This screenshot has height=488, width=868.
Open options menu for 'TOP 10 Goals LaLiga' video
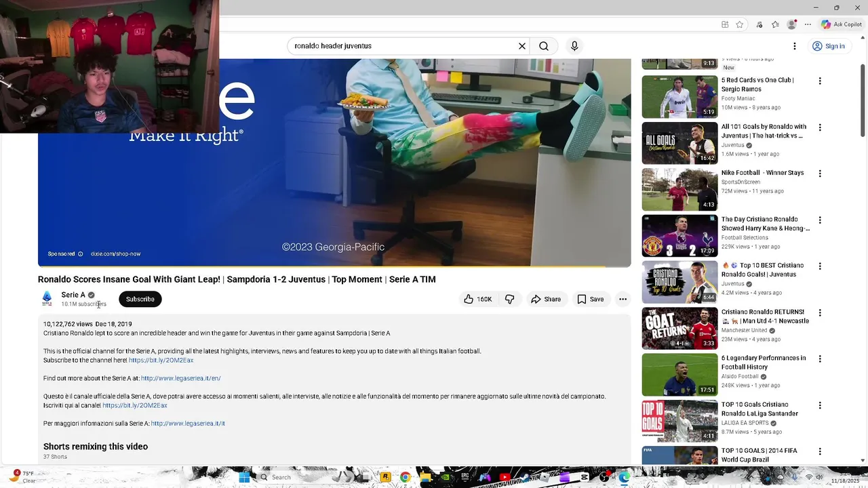coord(820,405)
